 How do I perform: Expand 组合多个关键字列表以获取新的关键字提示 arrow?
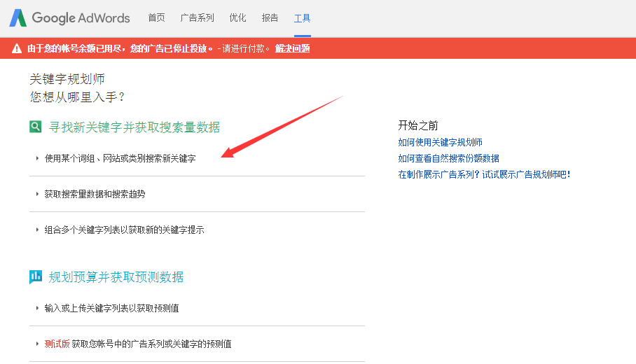(37, 230)
